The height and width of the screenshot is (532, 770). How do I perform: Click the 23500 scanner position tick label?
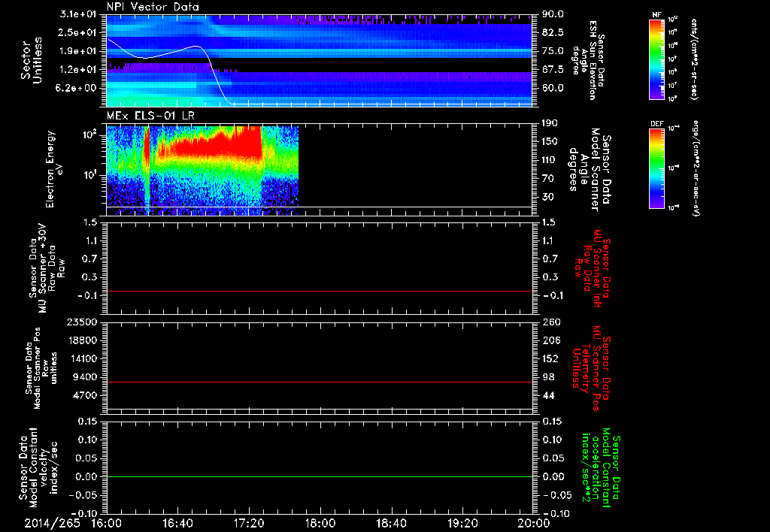tap(82, 322)
